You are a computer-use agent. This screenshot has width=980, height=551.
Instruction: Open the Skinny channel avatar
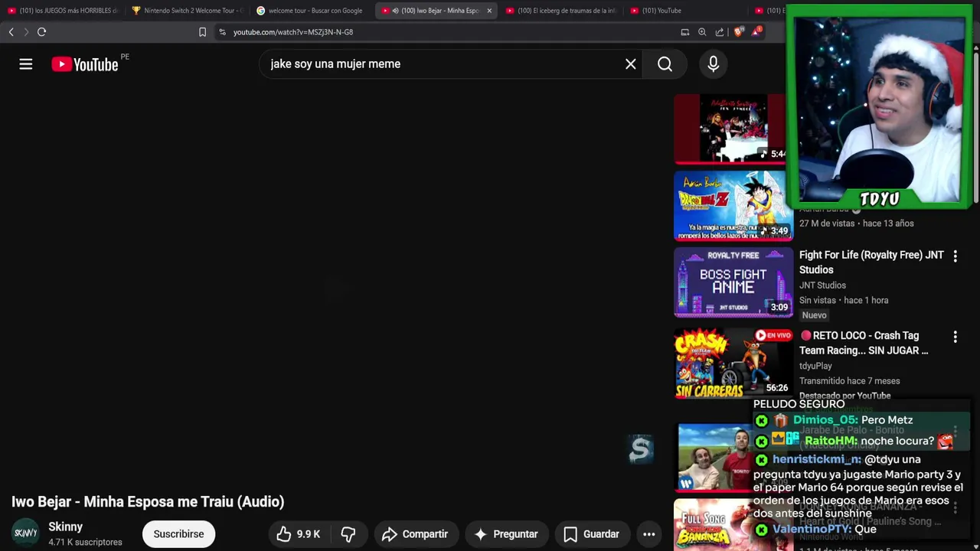pyautogui.click(x=25, y=533)
